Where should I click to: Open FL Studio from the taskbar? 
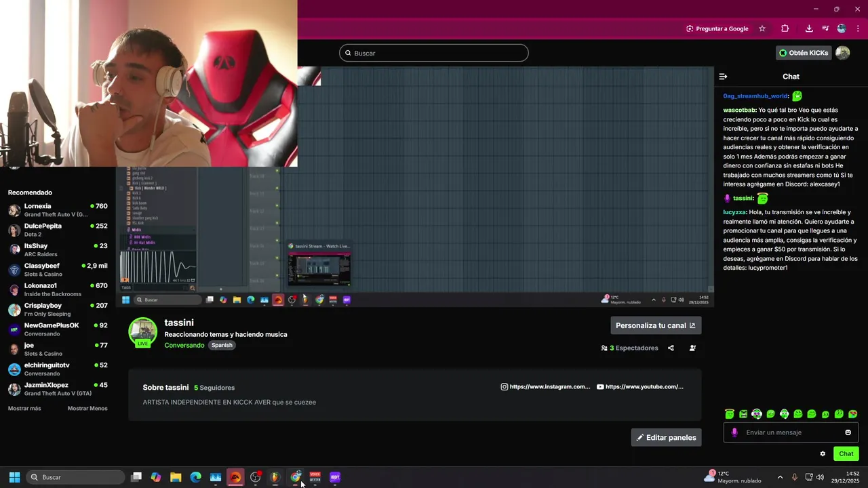275,477
